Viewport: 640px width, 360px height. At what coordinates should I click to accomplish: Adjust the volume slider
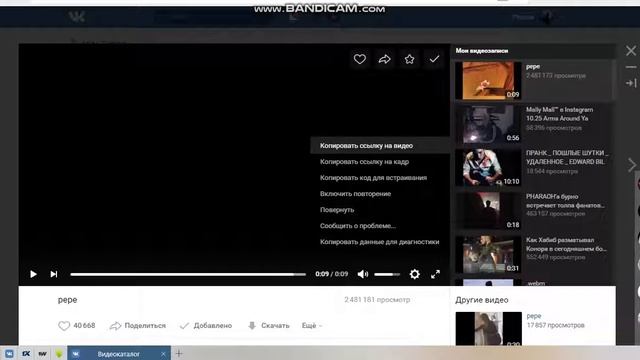point(387,274)
